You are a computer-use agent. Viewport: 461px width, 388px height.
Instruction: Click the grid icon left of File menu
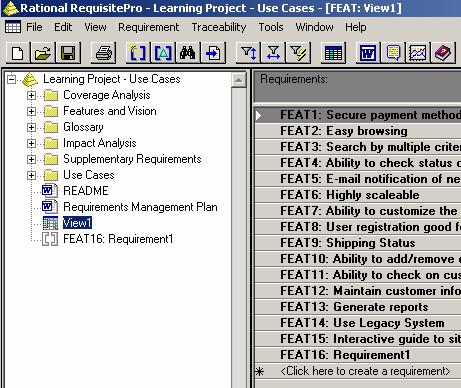click(x=13, y=27)
